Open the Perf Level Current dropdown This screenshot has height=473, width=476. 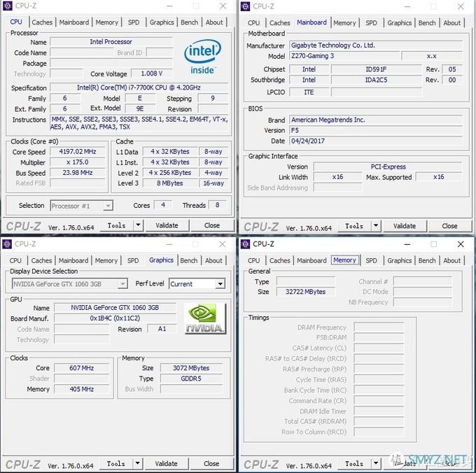[197, 283]
